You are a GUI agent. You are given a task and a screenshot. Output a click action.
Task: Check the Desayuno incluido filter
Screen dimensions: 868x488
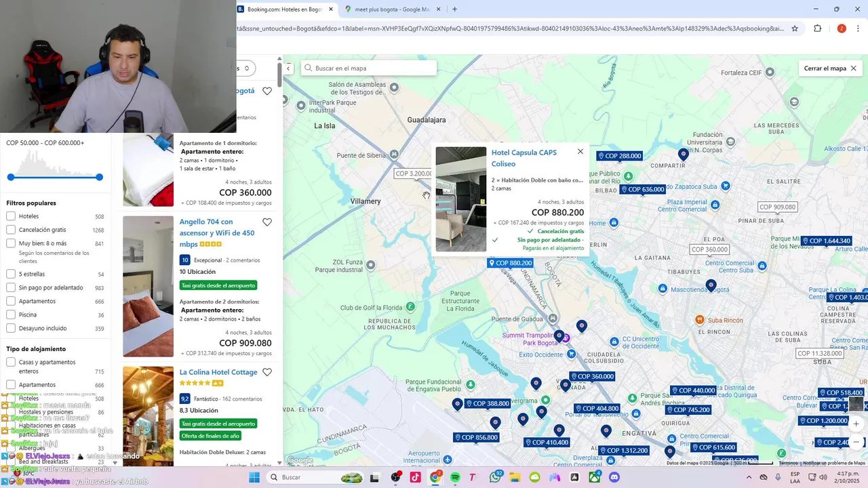coord(11,328)
